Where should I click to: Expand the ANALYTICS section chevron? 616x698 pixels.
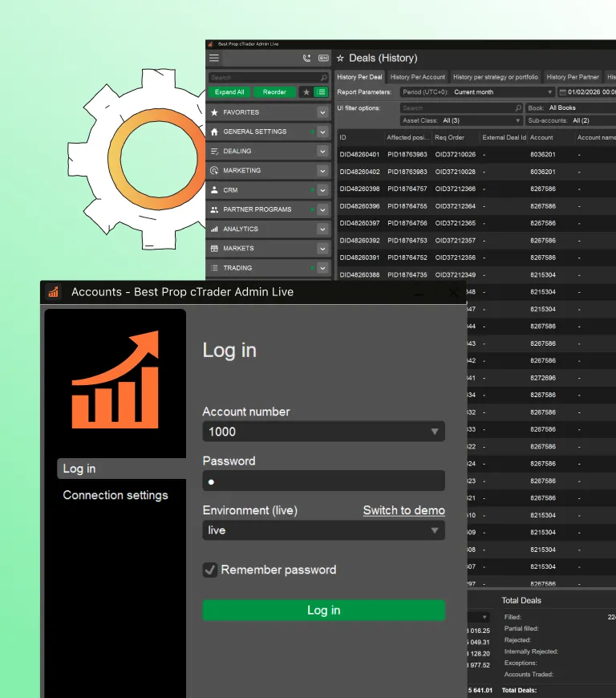coord(322,229)
